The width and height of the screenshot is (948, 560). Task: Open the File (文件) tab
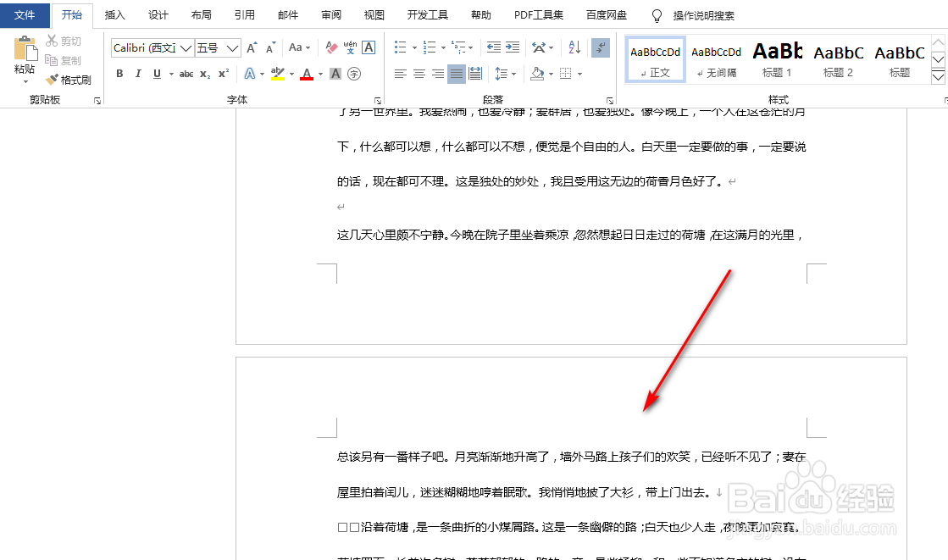pos(25,14)
